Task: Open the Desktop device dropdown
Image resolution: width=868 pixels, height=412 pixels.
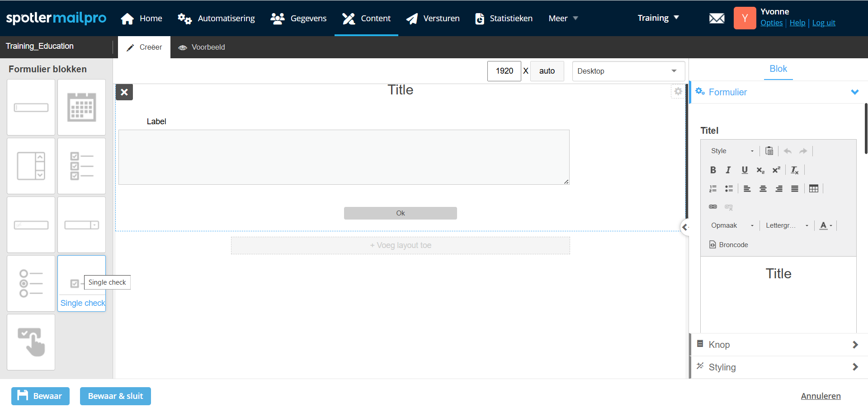Action: click(628, 71)
